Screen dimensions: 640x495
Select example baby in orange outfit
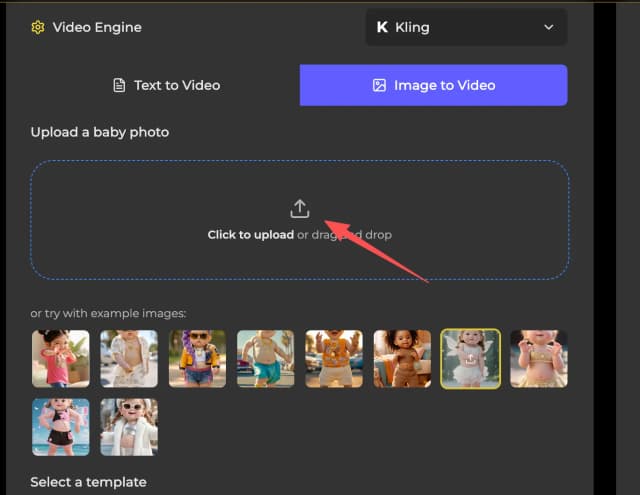pos(334,359)
